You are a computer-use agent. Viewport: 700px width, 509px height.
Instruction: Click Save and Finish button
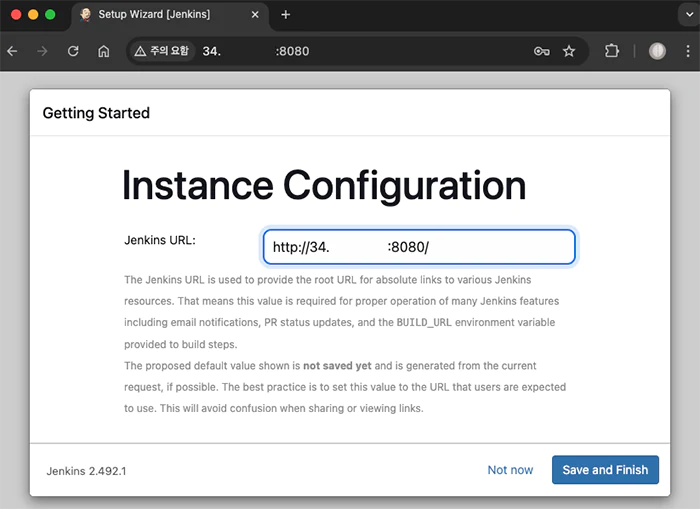(x=605, y=470)
